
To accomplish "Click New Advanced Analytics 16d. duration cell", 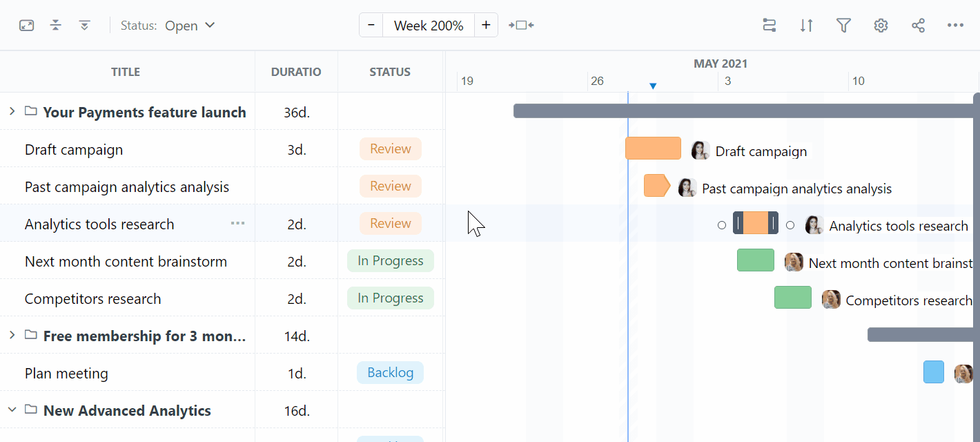I will click(x=297, y=411).
